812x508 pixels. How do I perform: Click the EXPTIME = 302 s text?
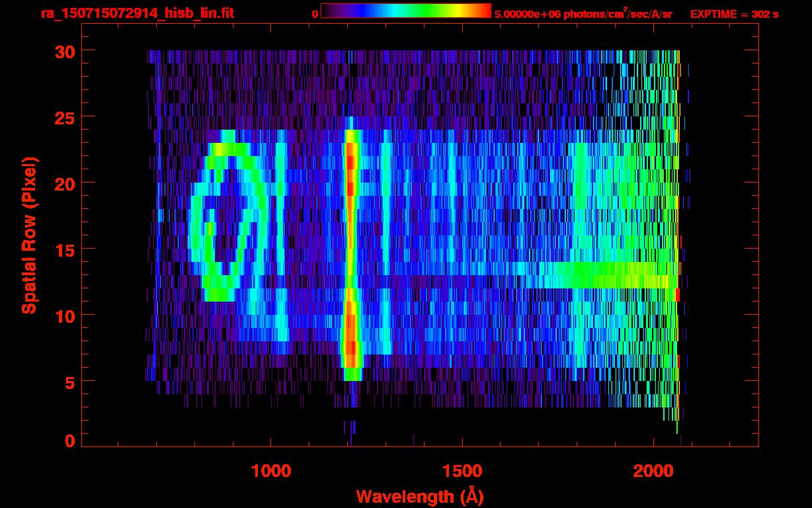click(734, 14)
